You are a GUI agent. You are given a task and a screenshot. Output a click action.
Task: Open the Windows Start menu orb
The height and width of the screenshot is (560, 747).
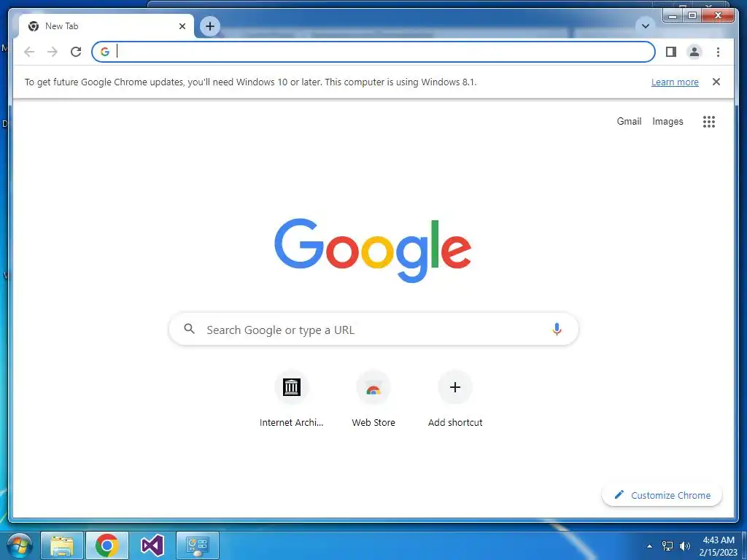click(x=20, y=545)
